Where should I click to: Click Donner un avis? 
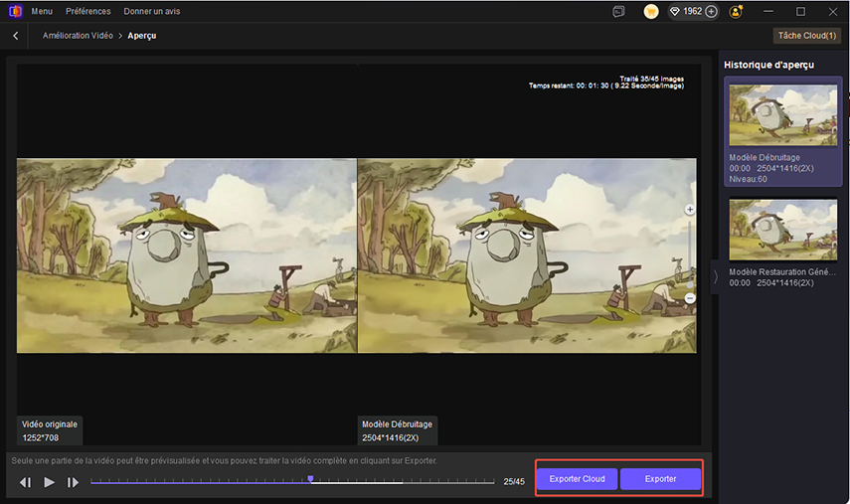(150, 12)
